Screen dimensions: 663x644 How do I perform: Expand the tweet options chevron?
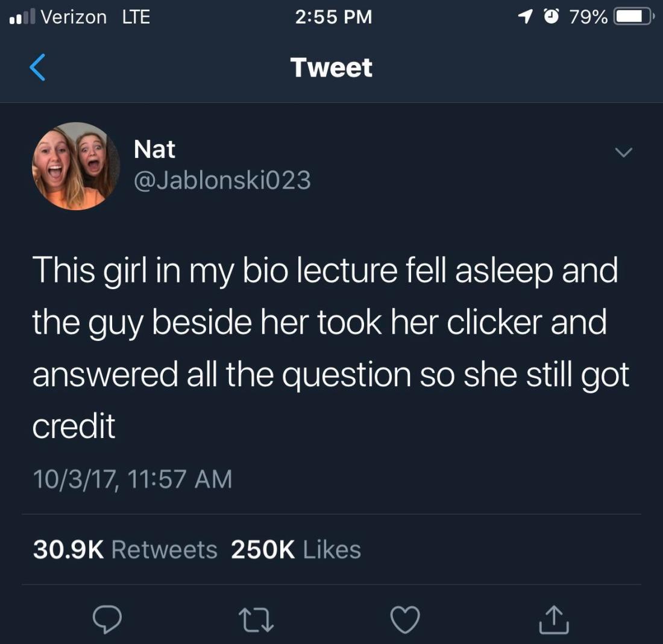pos(624,152)
